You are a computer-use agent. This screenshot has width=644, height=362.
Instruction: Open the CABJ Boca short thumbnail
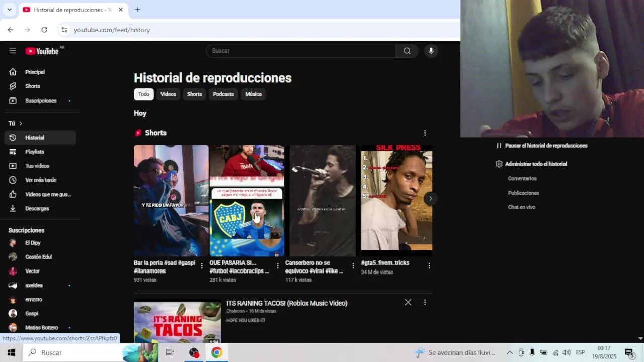point(247,201)
